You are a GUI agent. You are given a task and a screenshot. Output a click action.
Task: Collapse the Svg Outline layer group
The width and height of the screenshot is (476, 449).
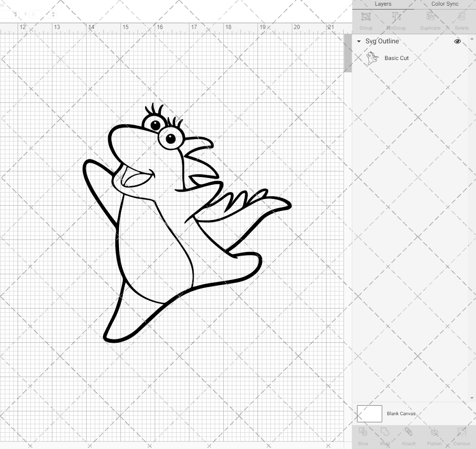pos(359,41)
